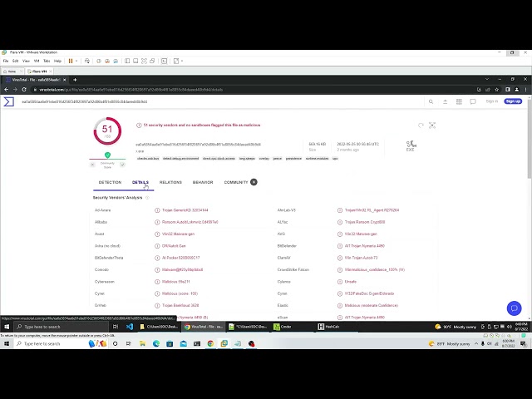The height and width of the screenshot is (399, 532).
Task: Open VMware Tabs menu
Action: (47, 61)
